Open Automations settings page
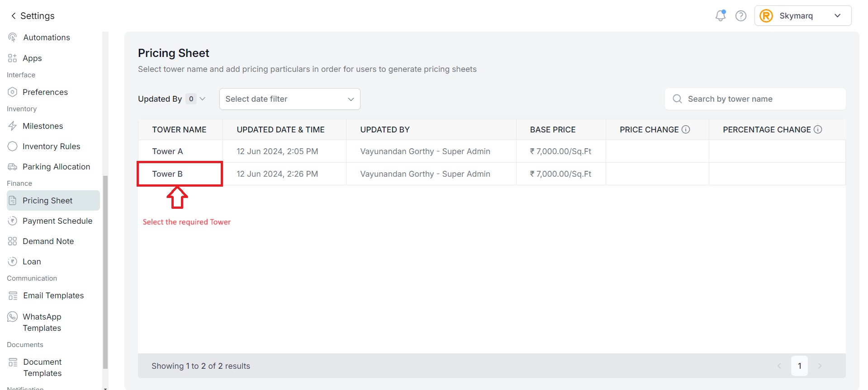 [47, 38]
